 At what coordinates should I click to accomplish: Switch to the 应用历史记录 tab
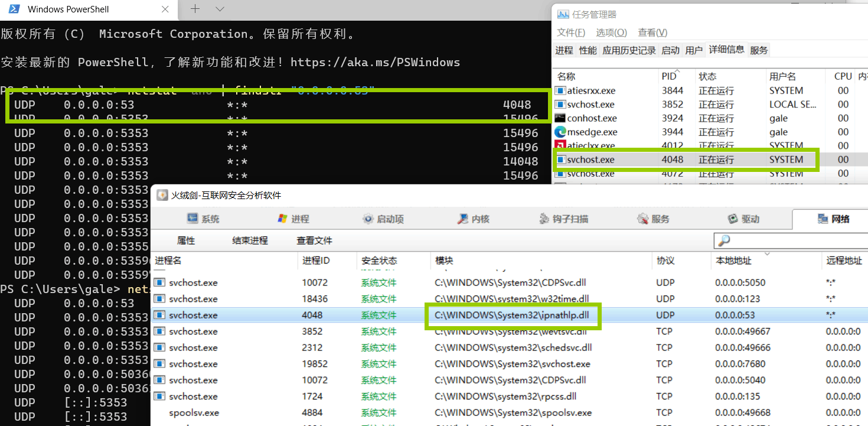pos(629,50)
